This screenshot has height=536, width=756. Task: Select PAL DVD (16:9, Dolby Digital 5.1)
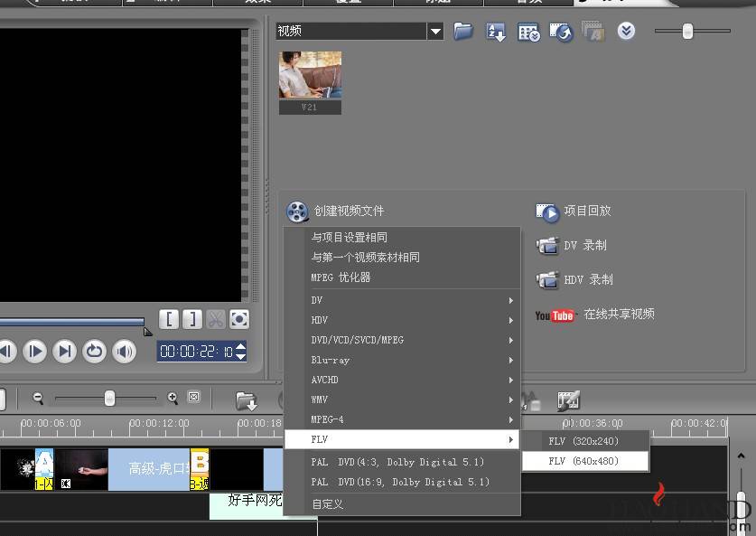coord(402,482)
